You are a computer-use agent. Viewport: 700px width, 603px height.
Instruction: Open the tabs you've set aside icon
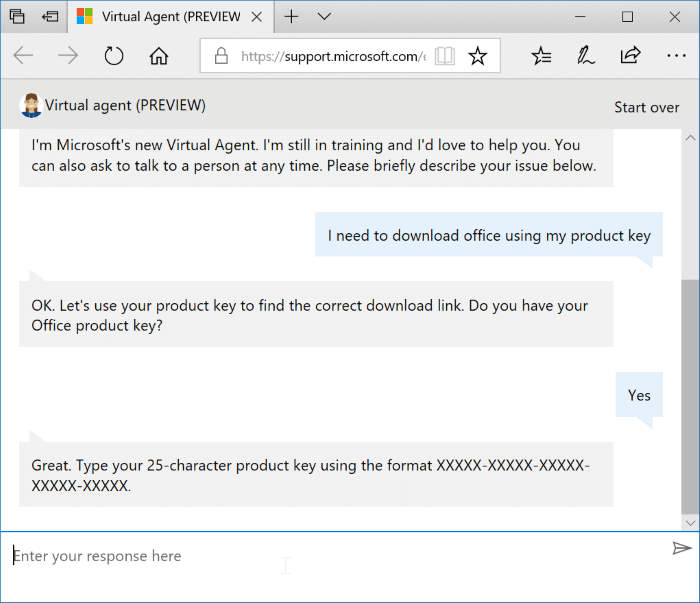[x=17, y=17]
